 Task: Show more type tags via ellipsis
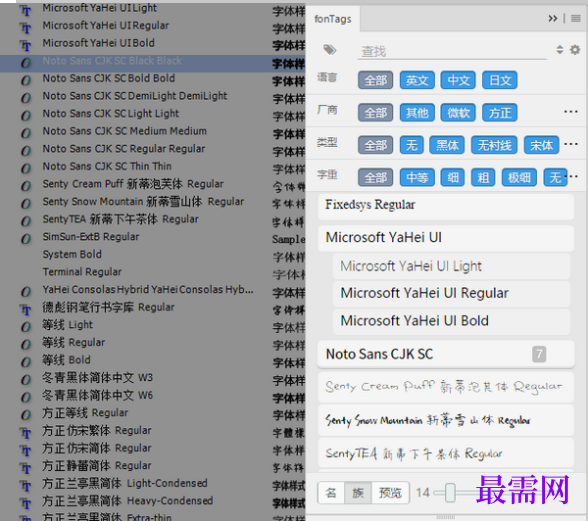click(x=570, y=144)
